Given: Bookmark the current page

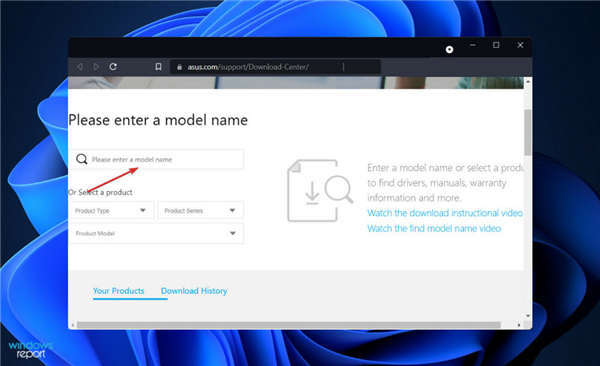Looking at the screenshot, I should [158, 67].
